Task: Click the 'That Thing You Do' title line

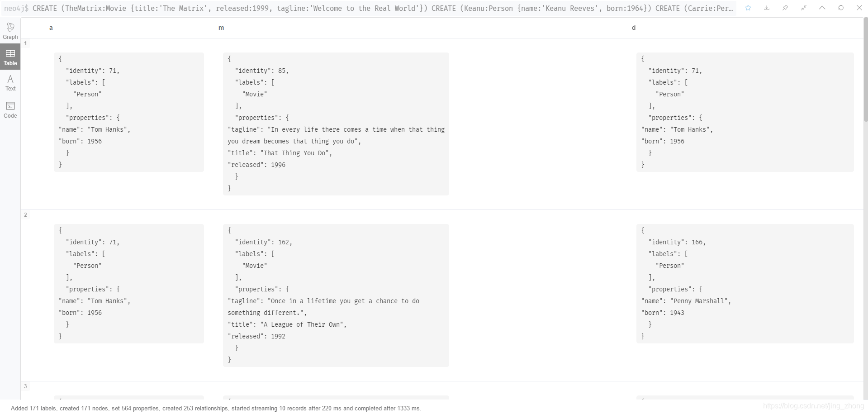Action: pyautogui.click(x=280, y=153)
